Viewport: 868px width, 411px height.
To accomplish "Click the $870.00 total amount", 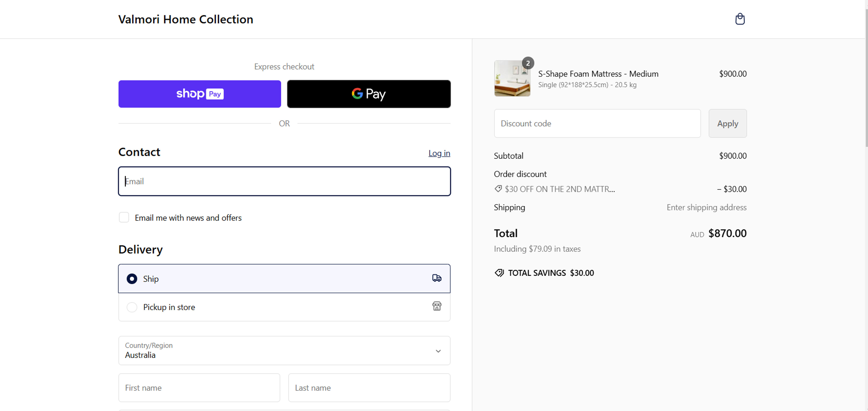I will (727, 233).
